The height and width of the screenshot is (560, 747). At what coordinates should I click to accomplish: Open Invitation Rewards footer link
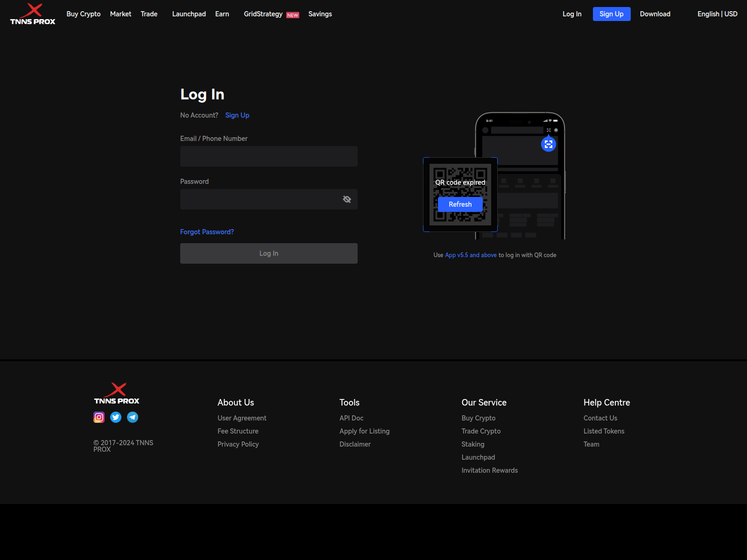(490, 470)
